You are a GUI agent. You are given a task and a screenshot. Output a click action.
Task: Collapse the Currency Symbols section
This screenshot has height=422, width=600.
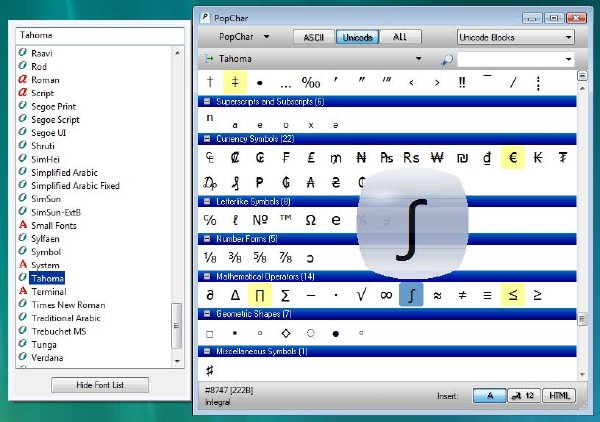(x=207, y=137)
